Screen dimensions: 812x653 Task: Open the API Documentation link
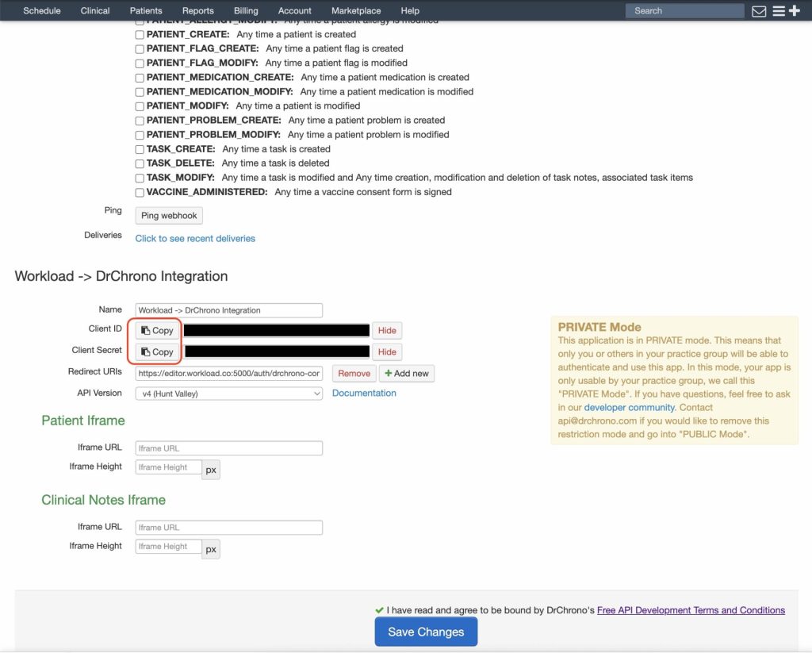click(x=364, y=394)
